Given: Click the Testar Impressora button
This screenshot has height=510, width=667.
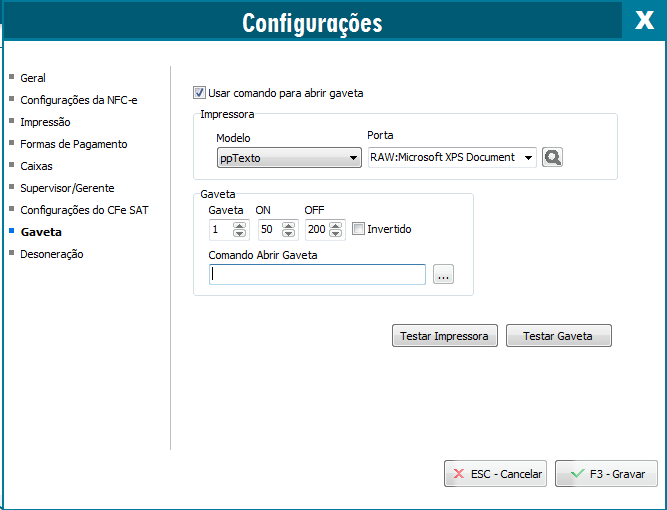Looking at the screenshot, I should pyautogui.click(x=444, y=336).
